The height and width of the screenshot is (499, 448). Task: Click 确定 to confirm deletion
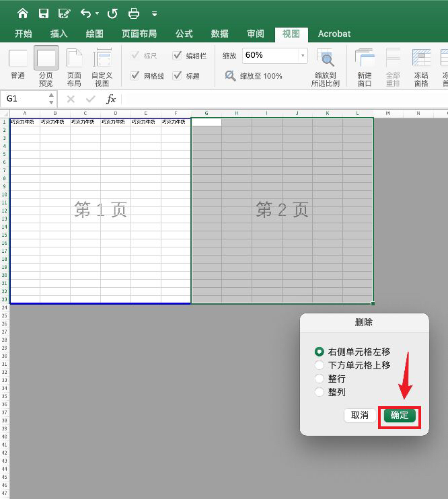[400, 416]
